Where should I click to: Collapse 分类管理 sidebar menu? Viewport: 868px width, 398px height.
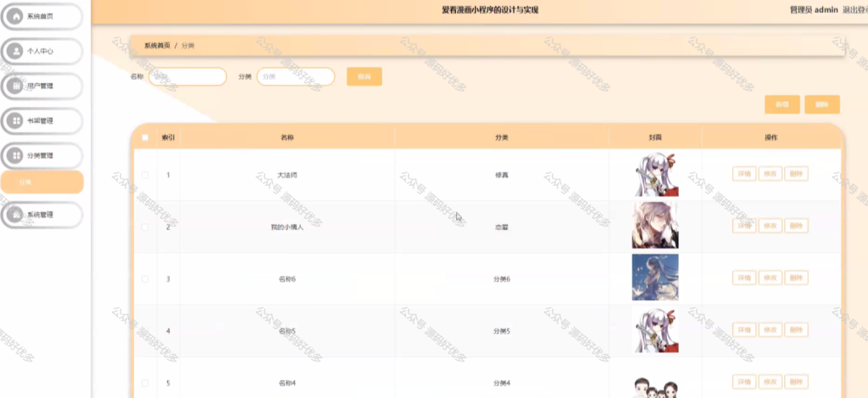coord(42,156)
